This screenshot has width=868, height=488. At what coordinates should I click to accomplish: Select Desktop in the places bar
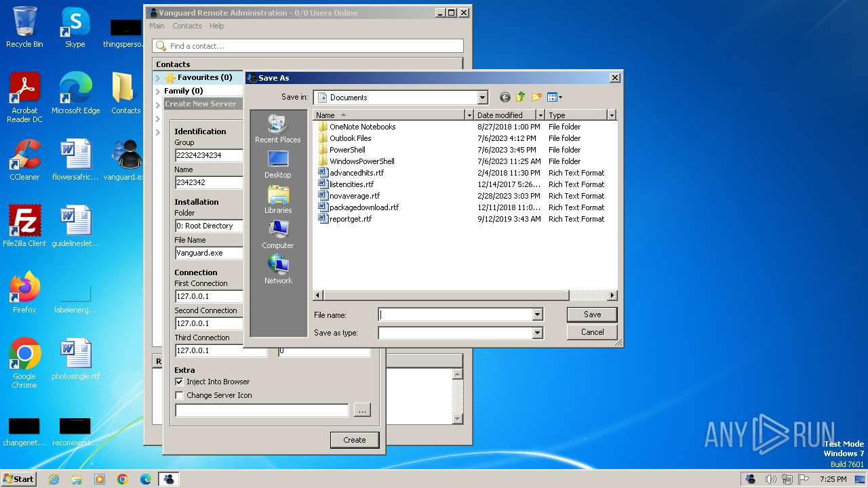(278, 164)
